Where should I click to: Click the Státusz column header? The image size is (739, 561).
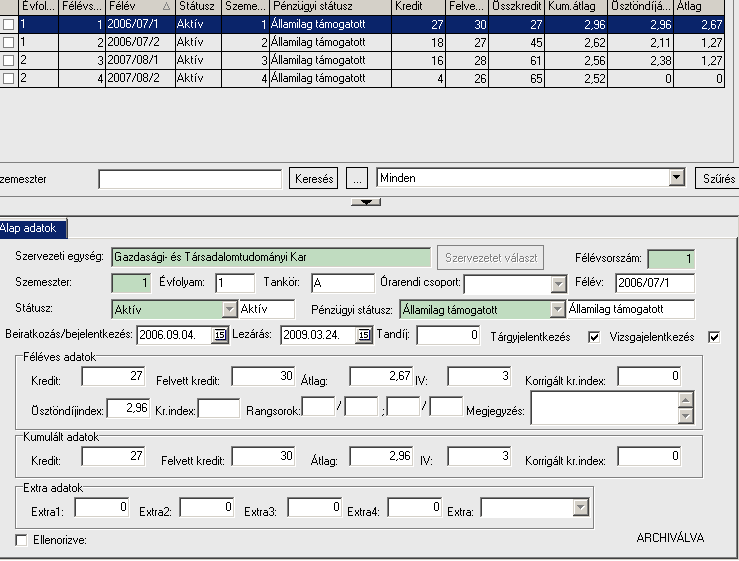198,7
